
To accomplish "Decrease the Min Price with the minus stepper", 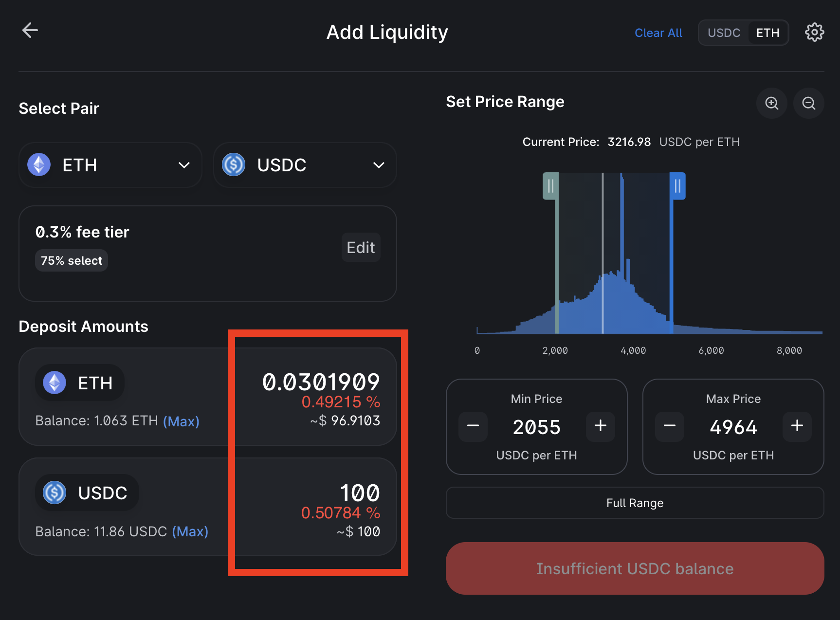I will click(x=473, y=426).
